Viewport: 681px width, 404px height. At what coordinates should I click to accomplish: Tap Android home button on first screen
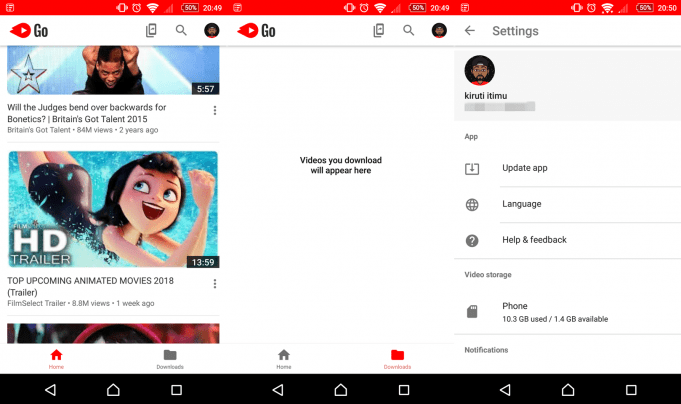pyautogui.click(x=113, y=390)
